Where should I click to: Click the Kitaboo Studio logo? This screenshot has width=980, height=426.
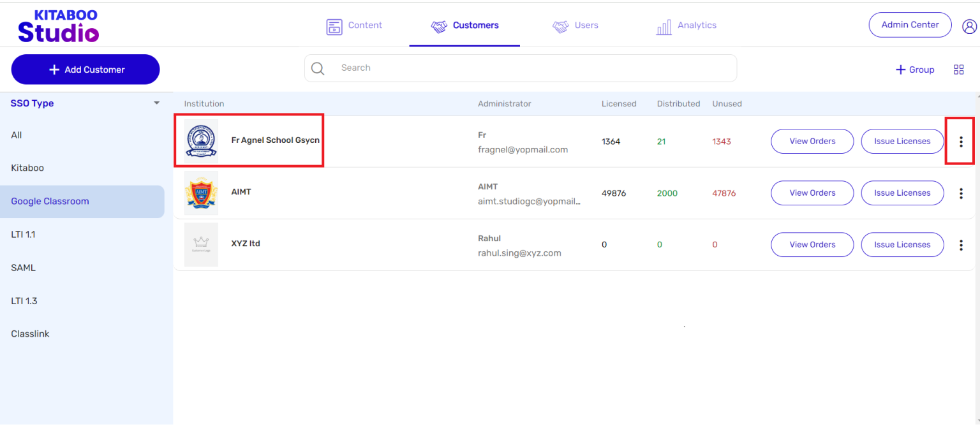[x=58, y=26]
